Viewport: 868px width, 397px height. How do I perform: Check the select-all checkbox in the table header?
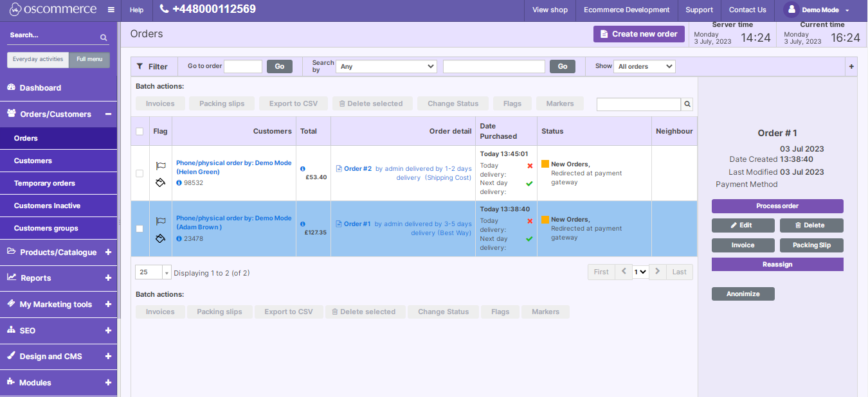[140, 131]
